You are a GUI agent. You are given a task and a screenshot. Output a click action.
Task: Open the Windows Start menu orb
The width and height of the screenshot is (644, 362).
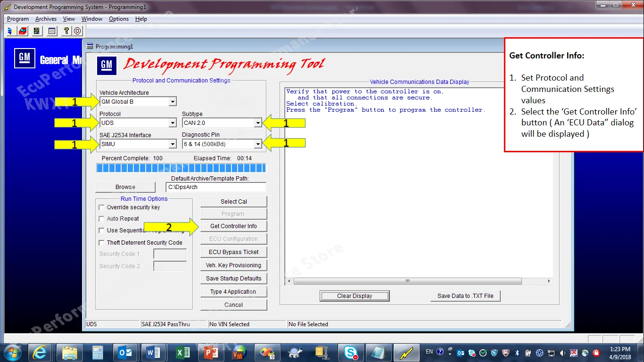pyautogui.click(x=13, y=353)
